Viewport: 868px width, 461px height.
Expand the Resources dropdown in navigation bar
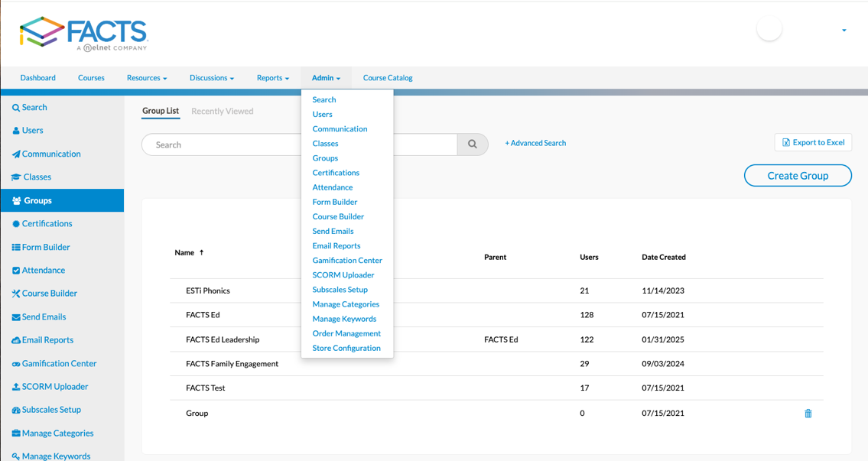(x=147, y=78)
